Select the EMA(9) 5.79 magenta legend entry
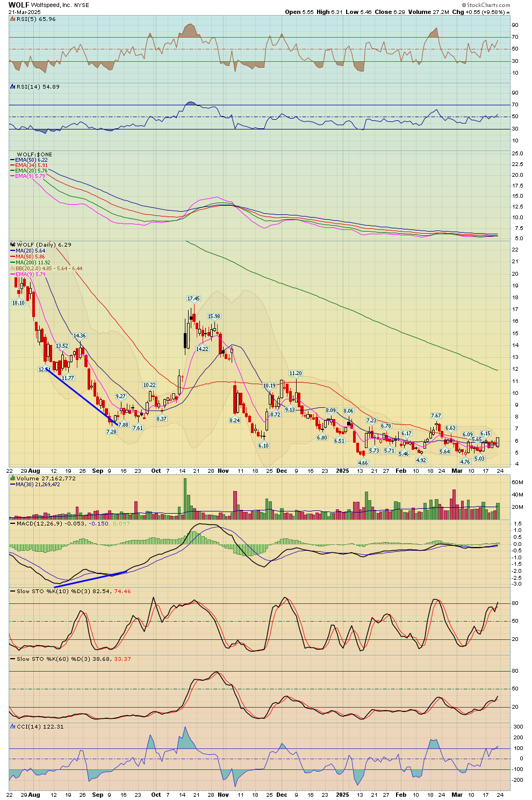 [31, 176]
